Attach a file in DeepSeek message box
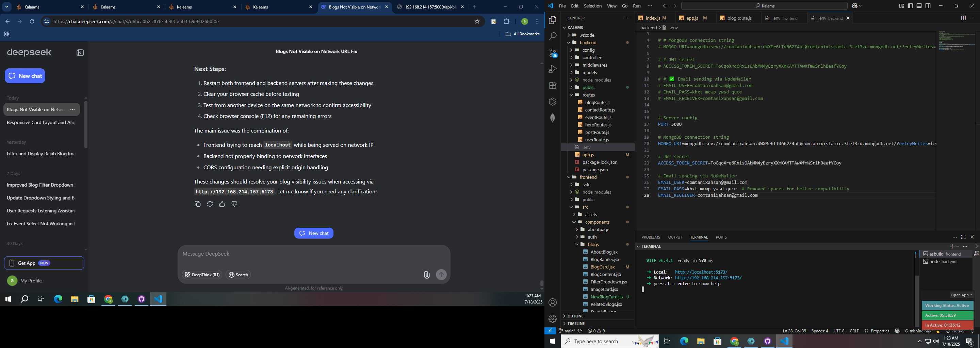 (x=426, y=275)
